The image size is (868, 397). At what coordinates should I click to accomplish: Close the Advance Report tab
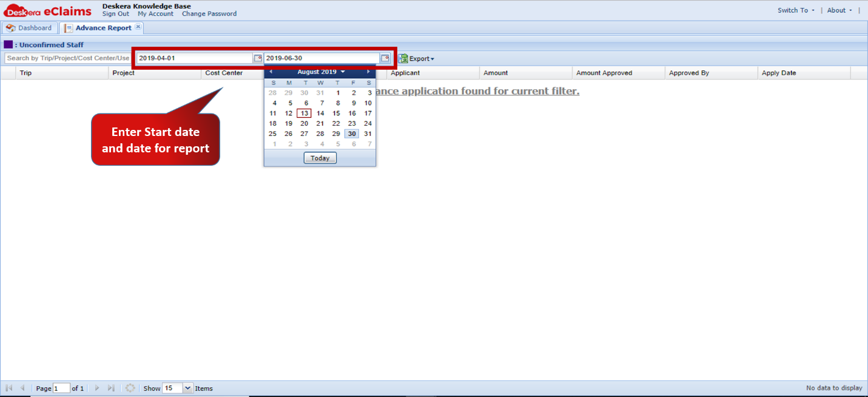138,27
